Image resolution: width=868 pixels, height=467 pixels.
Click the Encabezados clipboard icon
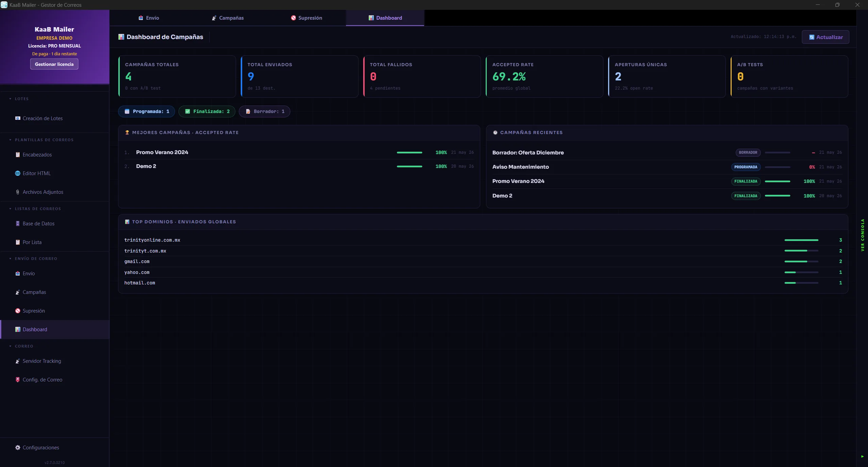18,155
